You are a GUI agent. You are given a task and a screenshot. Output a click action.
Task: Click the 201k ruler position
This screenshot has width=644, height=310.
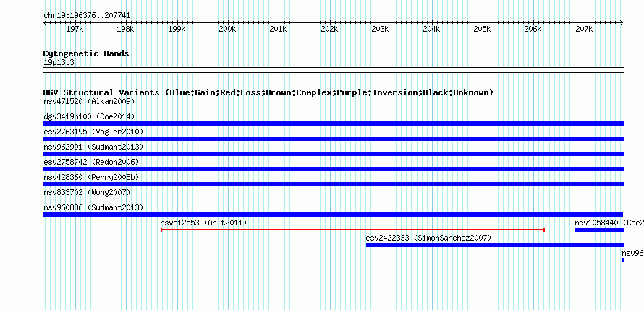278,30
